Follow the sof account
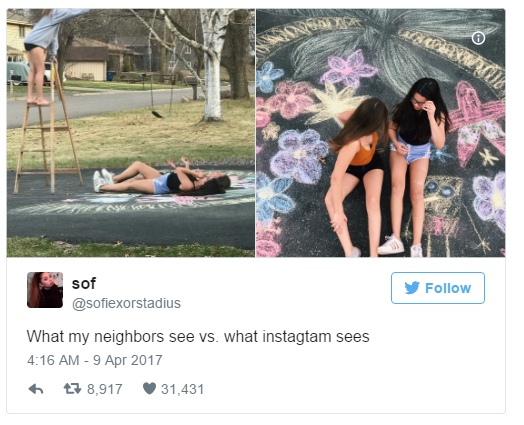Screen dimensions: 524x425 (x=438, y=288)
